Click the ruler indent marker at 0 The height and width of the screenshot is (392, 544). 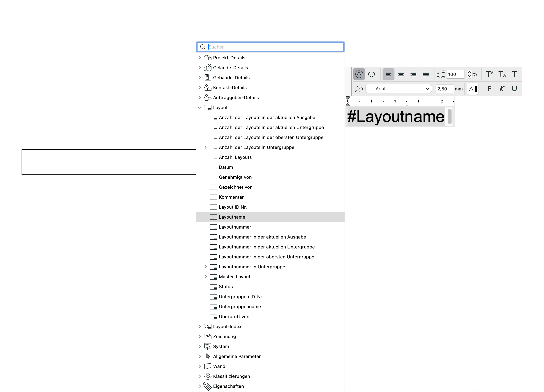pyautogui.click(x=347, y=101)
